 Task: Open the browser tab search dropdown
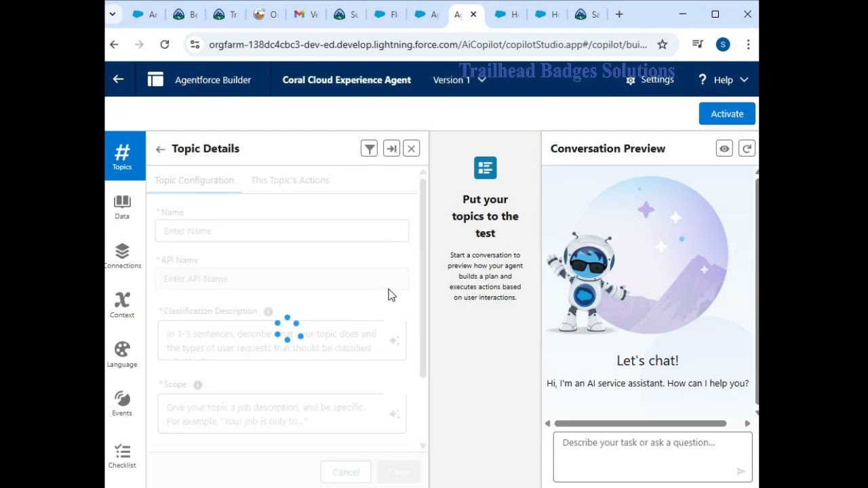[113, 14]
